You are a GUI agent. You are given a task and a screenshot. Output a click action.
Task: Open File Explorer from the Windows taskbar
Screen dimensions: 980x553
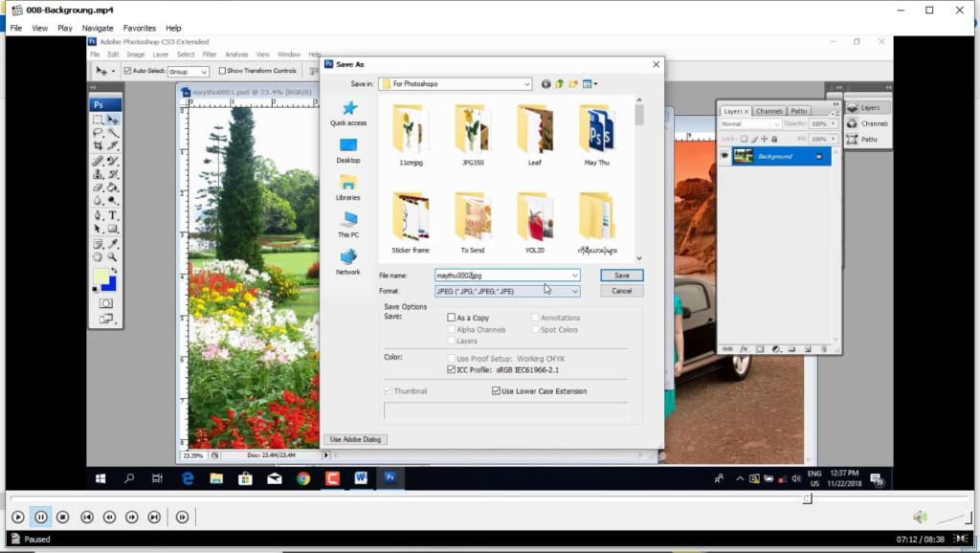coord(216,478)
